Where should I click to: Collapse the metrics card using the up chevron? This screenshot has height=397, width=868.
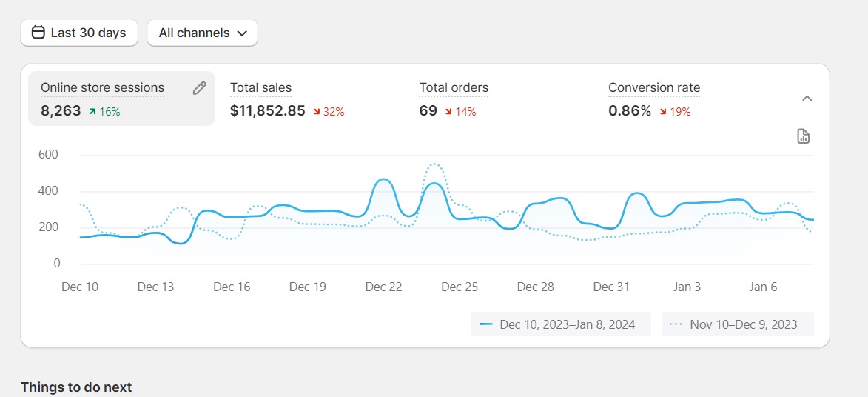point(807,99)
